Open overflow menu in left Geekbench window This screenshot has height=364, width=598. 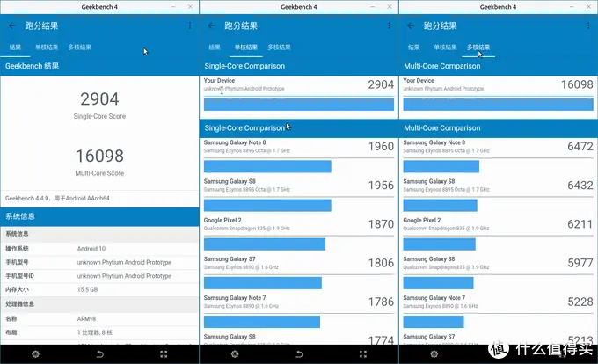190,25
